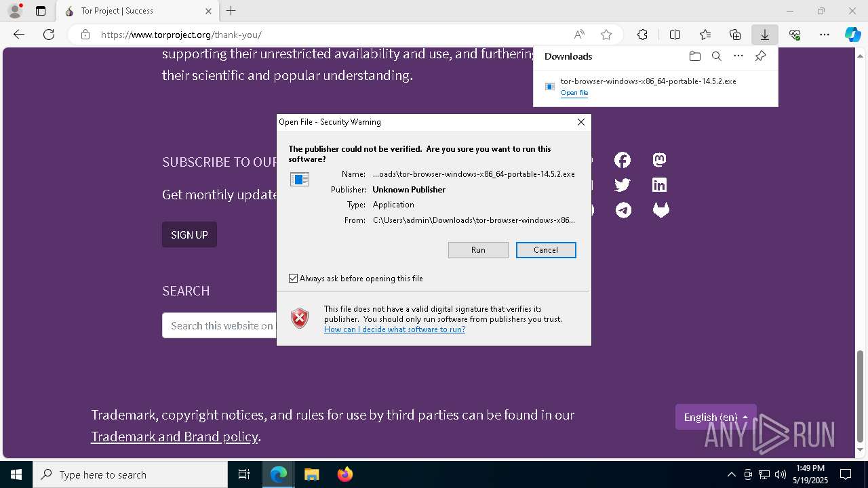Open more options in Downloads panel
The width and height of the screenshot is (868, 488).
point(738,56)
